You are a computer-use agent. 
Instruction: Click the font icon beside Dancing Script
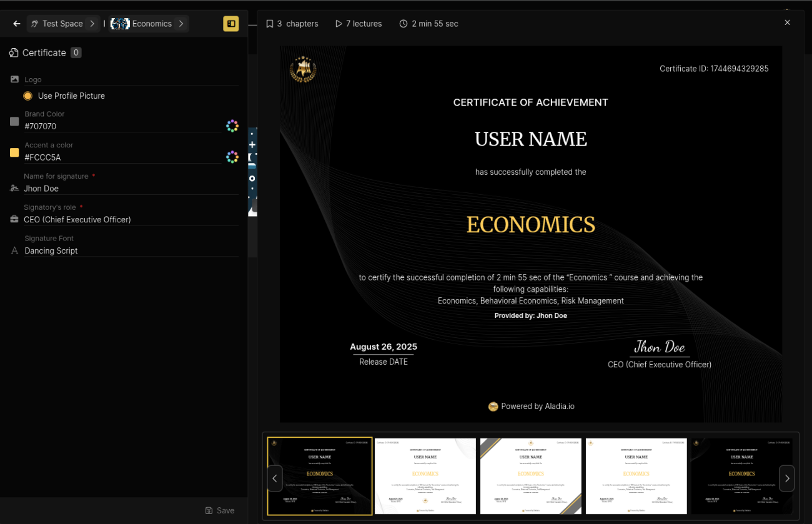(x=14, y=250)
